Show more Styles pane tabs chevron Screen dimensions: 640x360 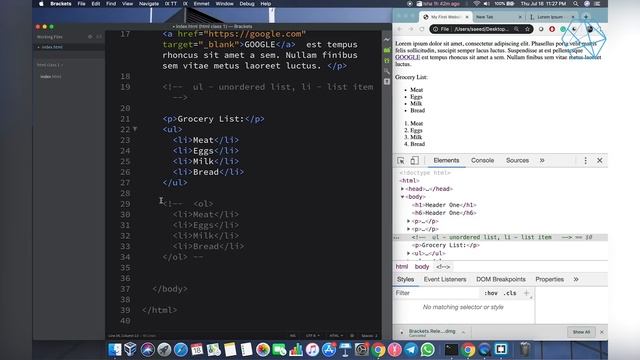click(x=576, y=280)
